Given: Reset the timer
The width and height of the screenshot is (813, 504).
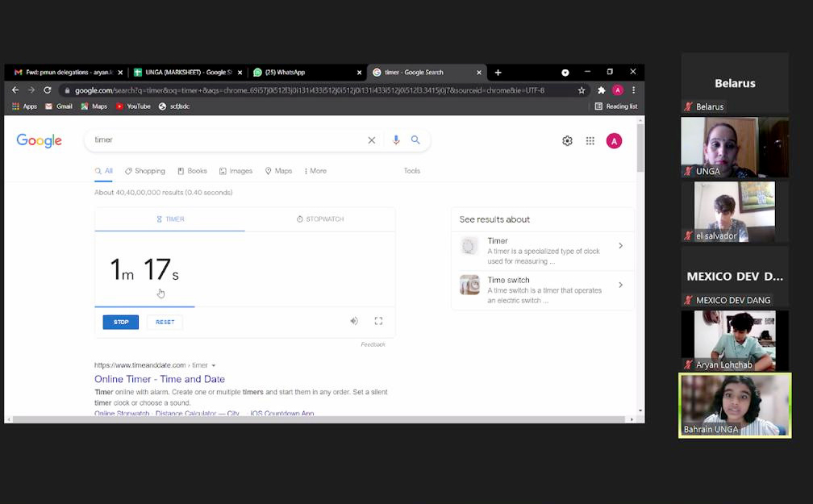Looking at the screenshot, I should [165, 322].
